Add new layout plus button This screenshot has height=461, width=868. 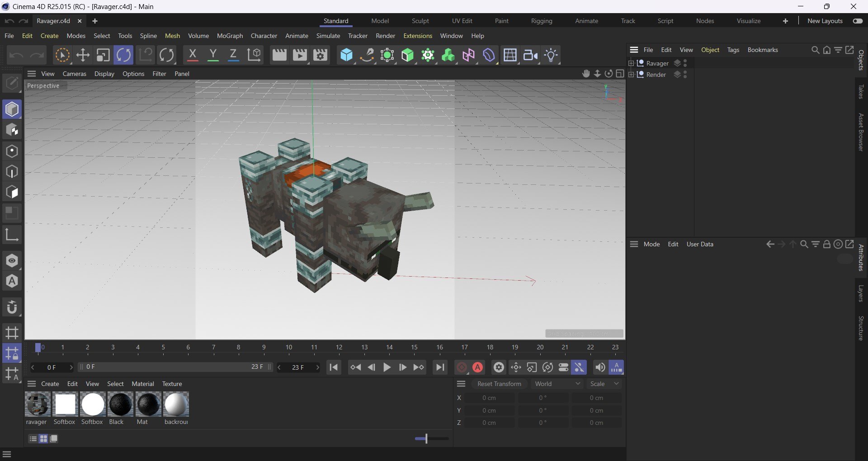[x=785, y=21]
